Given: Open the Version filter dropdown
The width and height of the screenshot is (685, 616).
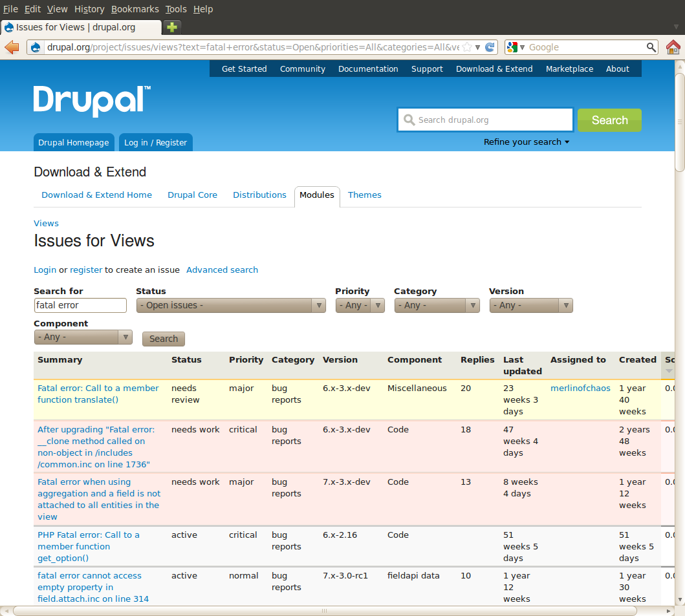Looking at the screenshot, I should [x=531, y=305].
